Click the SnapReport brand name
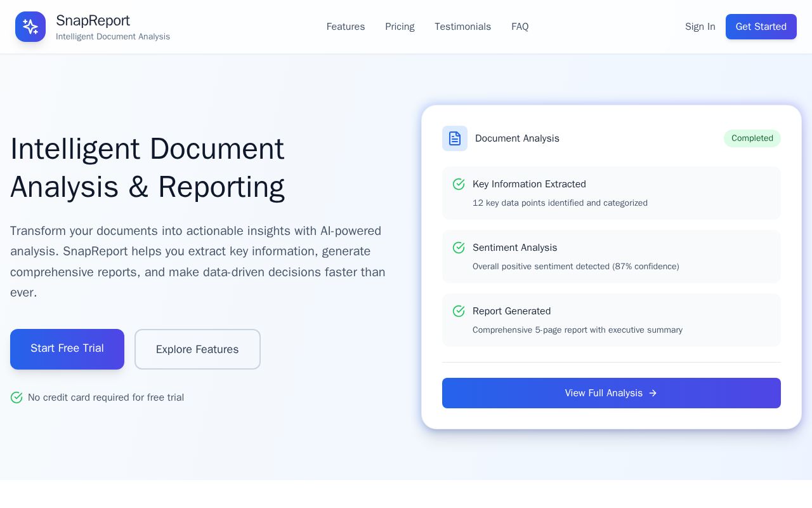Image resolution: width=812 pixels, height=508 pixels. 93,20
